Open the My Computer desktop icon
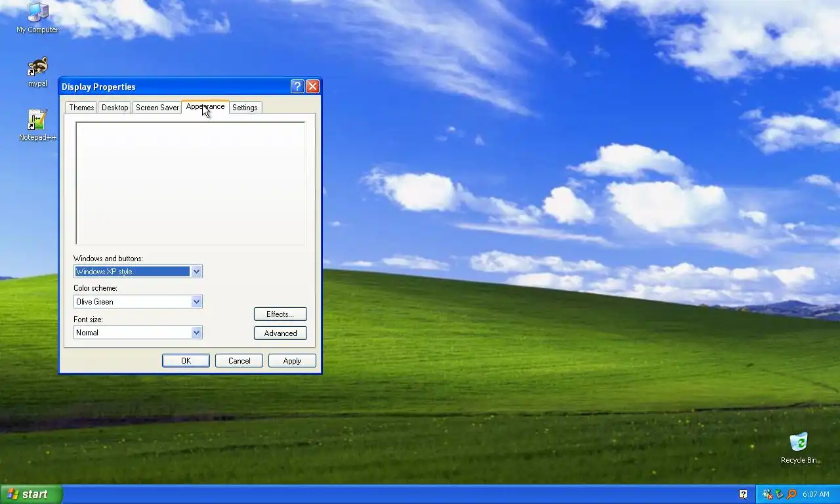Viewport: 840px width, 504px height. tap(37, 18)
